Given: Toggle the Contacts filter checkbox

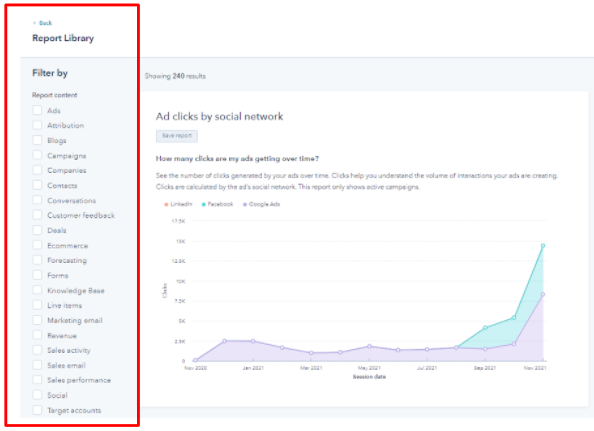Looking at the screenshot, I should (x=37, y=185).
